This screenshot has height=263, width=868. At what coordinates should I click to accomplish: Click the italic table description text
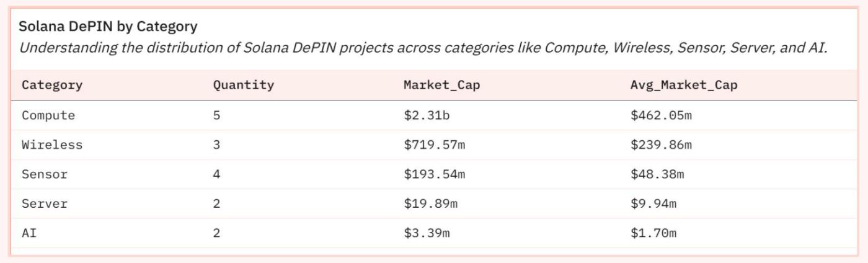click(423, 48)
